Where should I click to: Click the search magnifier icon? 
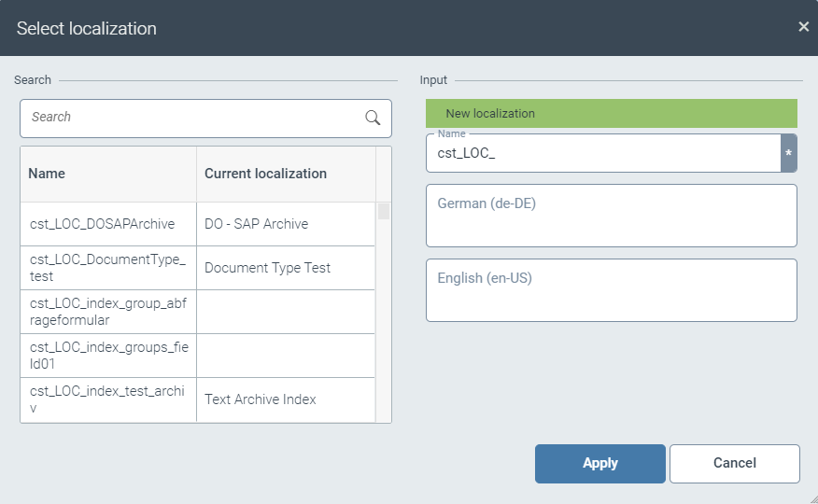coord(373,118)
